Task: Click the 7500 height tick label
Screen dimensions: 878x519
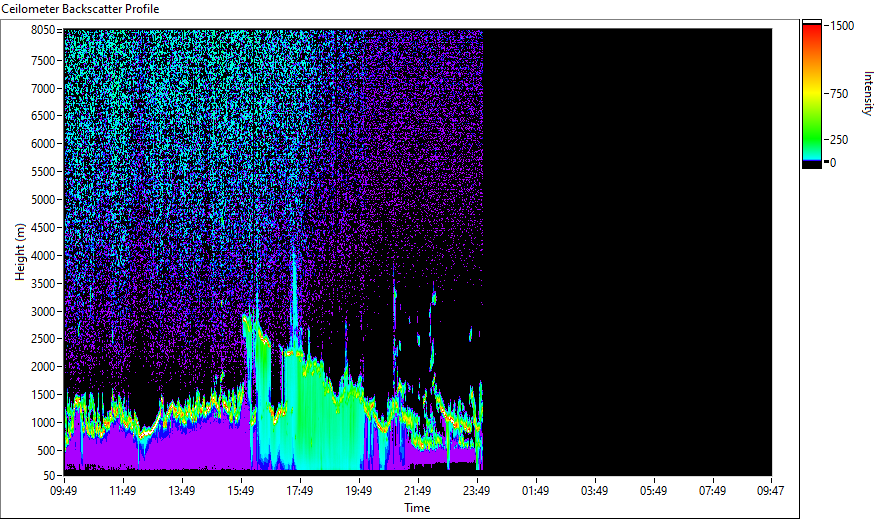Action: 43,60
